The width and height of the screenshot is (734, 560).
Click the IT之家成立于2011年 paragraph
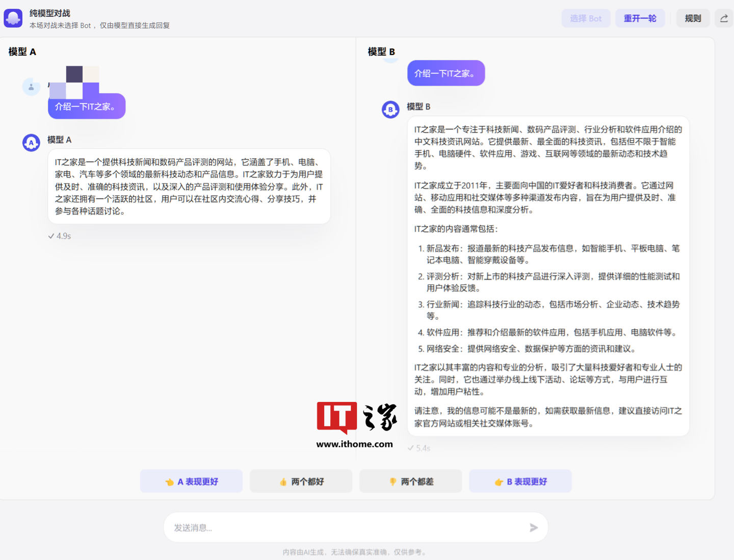coord(545,198)
